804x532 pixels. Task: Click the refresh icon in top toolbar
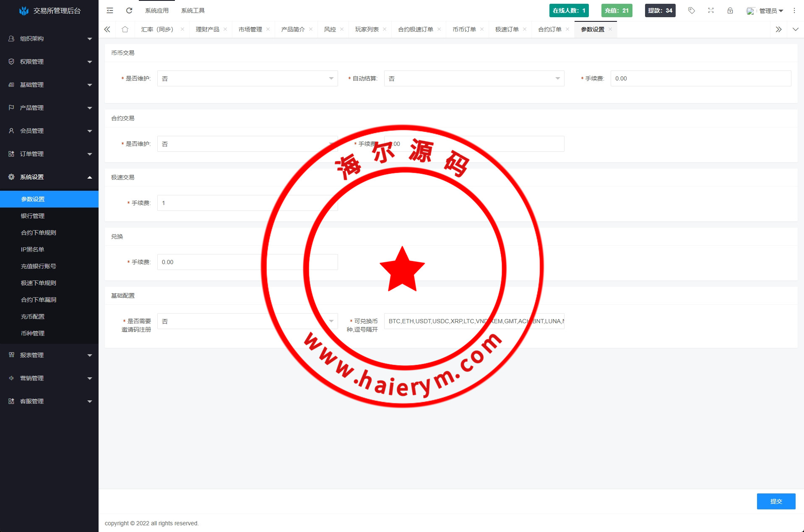point(129,10)
